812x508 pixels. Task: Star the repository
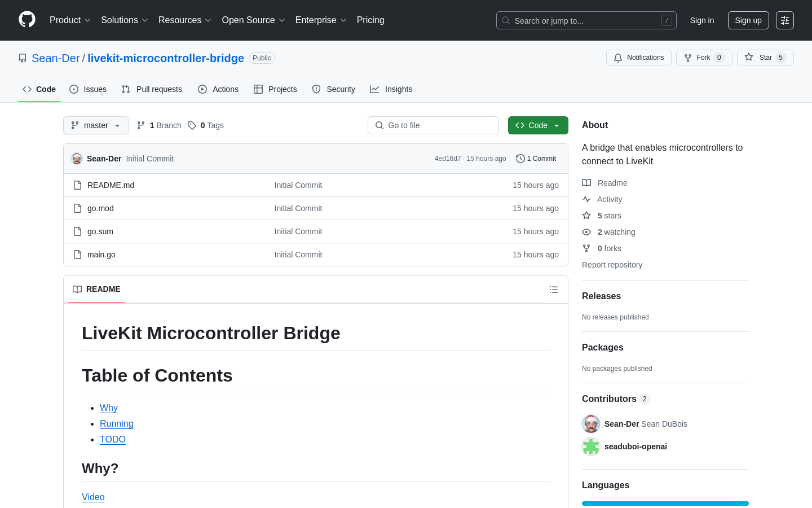(765, 58)
